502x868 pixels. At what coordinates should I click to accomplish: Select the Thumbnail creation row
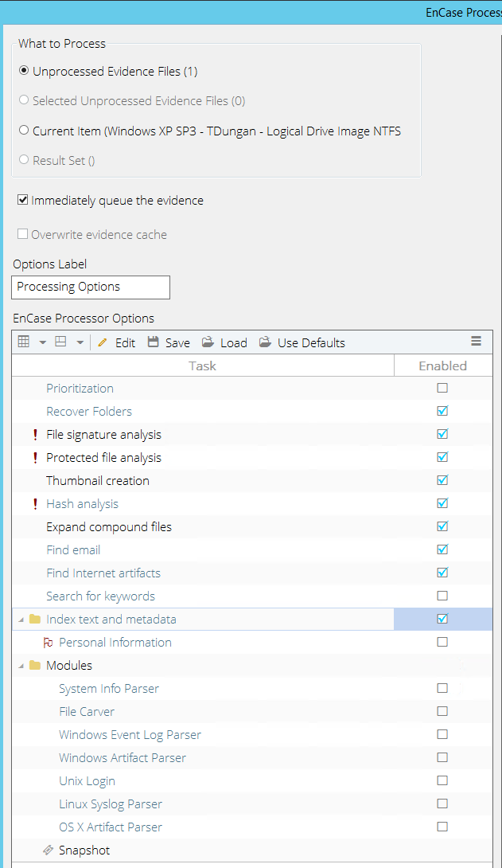(x=252, y=480)
